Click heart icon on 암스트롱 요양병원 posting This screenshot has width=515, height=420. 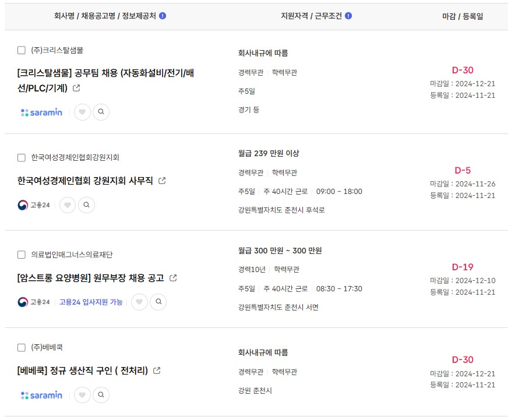pos(139,302)
